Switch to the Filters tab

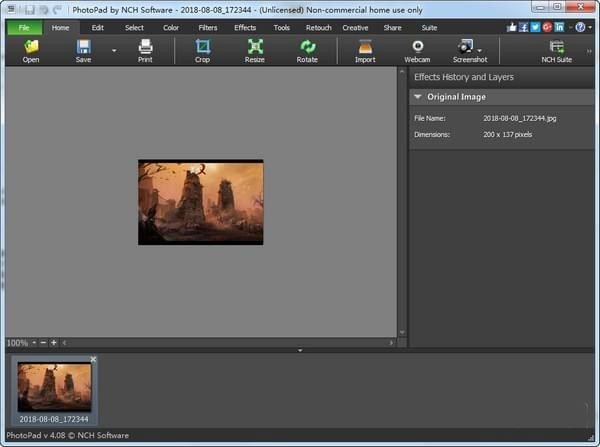pos(208,27)
